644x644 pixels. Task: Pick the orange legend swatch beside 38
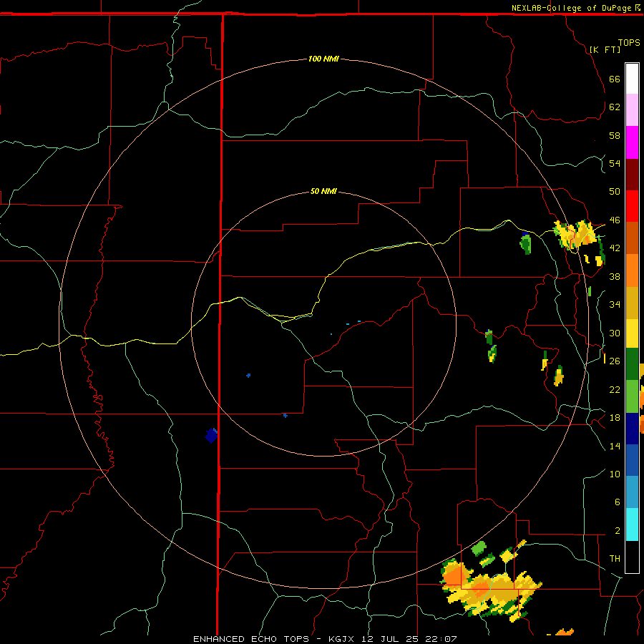(x=632, y=270)
